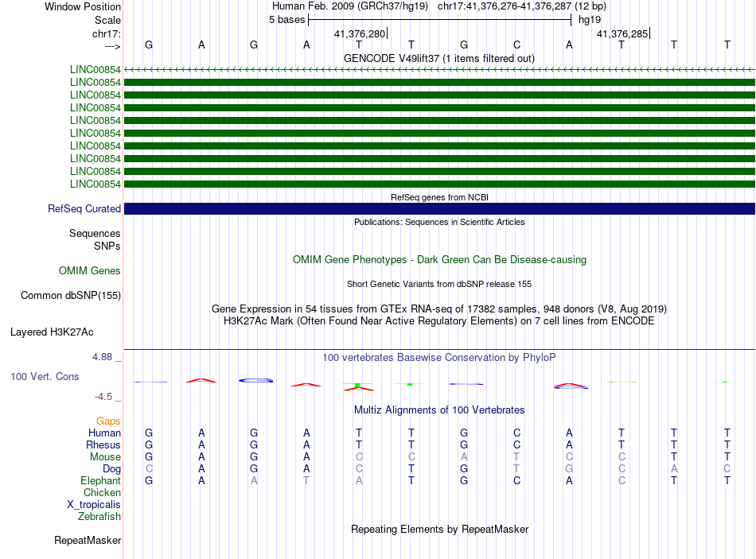This screenshot has height=559, width=756.
Task: Click the RefSeq genes from NCBI title
Action: coord(439,197)
